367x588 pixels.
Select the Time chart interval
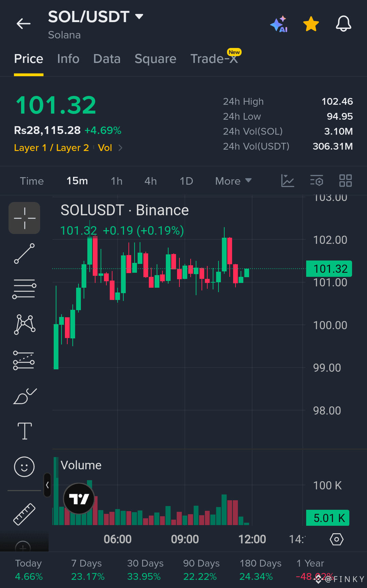(x=32, y=181)
